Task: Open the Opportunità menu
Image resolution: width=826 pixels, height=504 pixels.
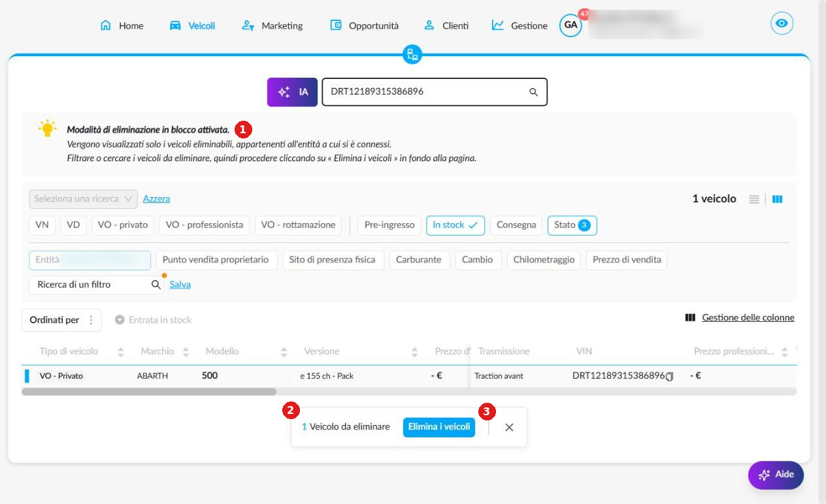Action: tap(364, 26)
